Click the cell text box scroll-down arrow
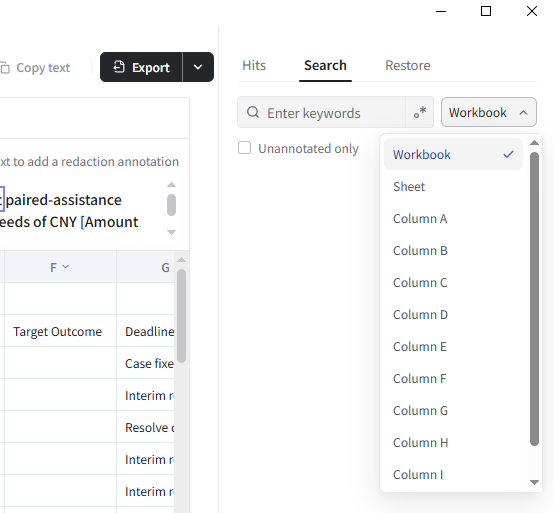The width and height of the screenshot is (554, 513). [171, 232]
